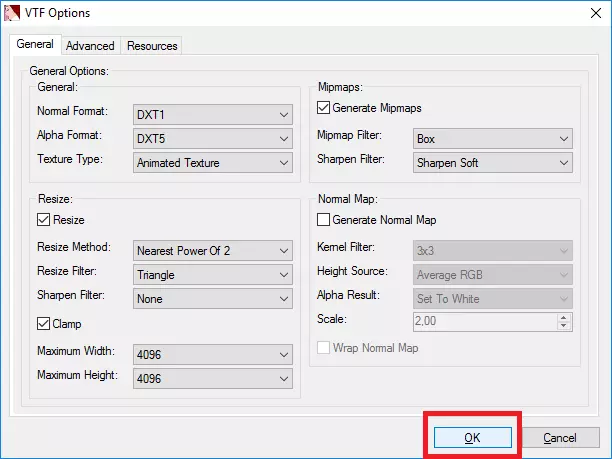Click the Height Source Average RGB dropdown

pos(493,275)
